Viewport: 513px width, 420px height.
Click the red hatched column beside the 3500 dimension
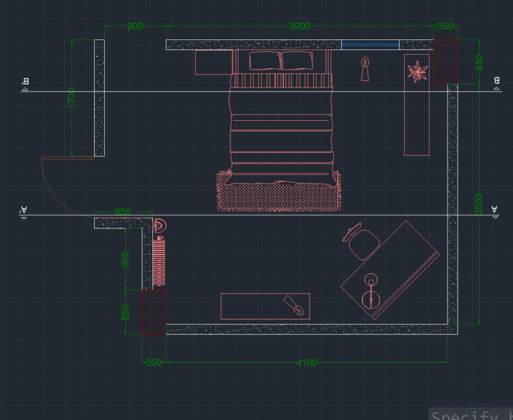pyautogui.click(x=446, y=62)
